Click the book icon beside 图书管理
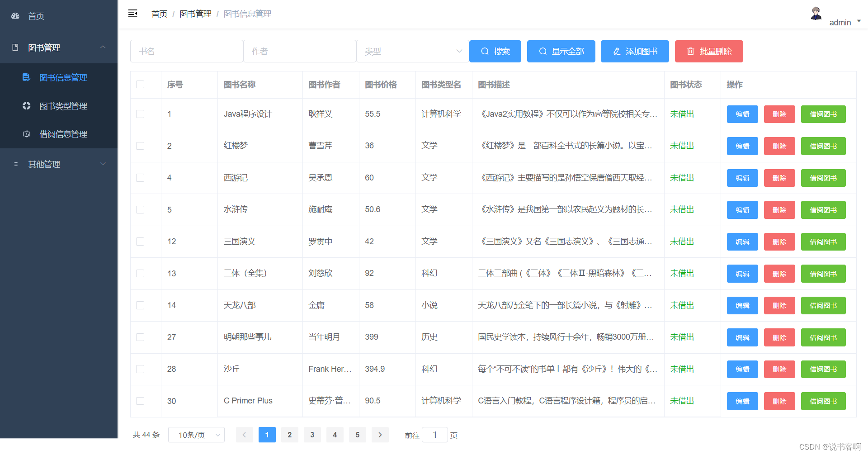 pyautogui.click(x=15, y=47)
